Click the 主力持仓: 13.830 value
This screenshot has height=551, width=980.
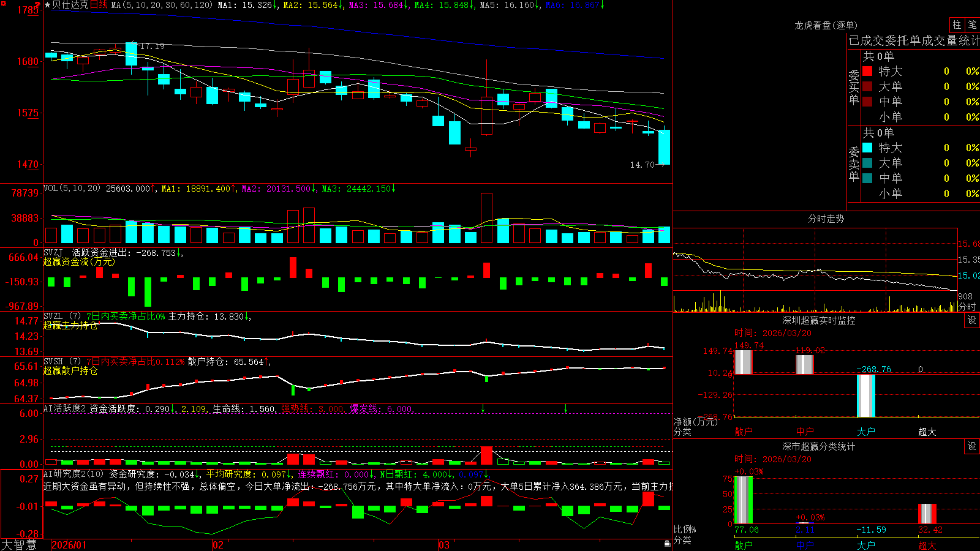[209, 317]
